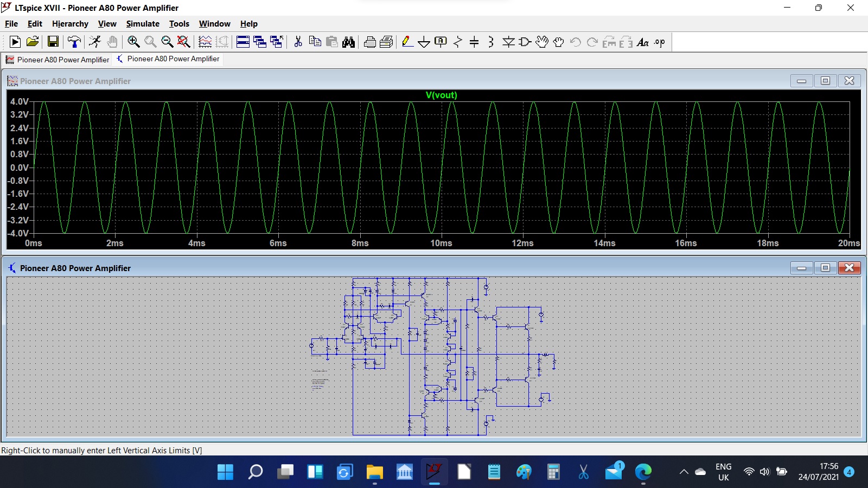Image resolution: width=868 pixels, height=488 pixels.
Task: Click the 10ms time axis label
Action: 441,243
